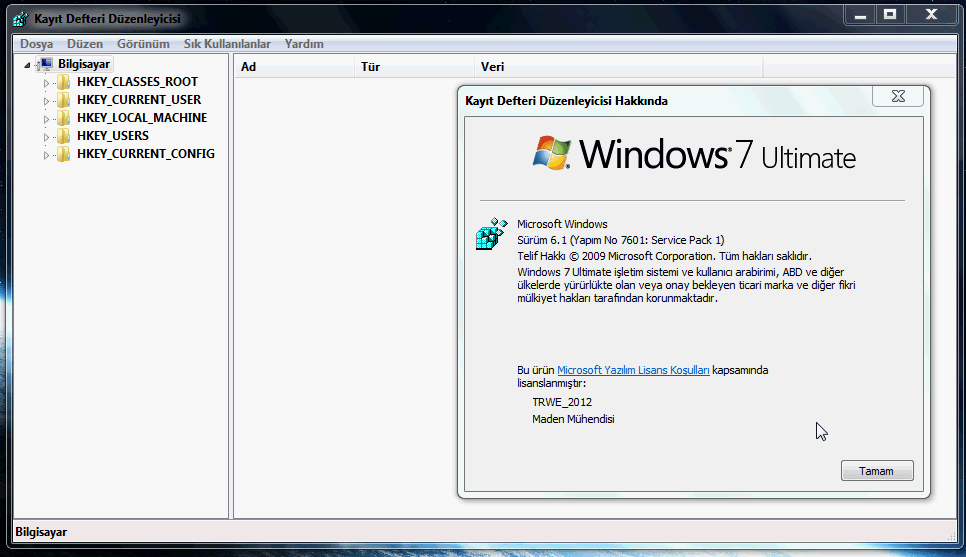Expand the HKEY_CURRENT_USER key
966x557 pixels.
pyautogui.click(x=46, y=100)
